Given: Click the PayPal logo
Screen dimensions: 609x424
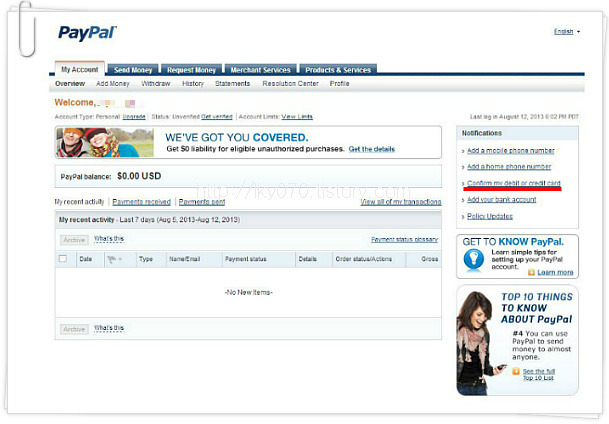Looking at the screenshot, I should (87, 33).
